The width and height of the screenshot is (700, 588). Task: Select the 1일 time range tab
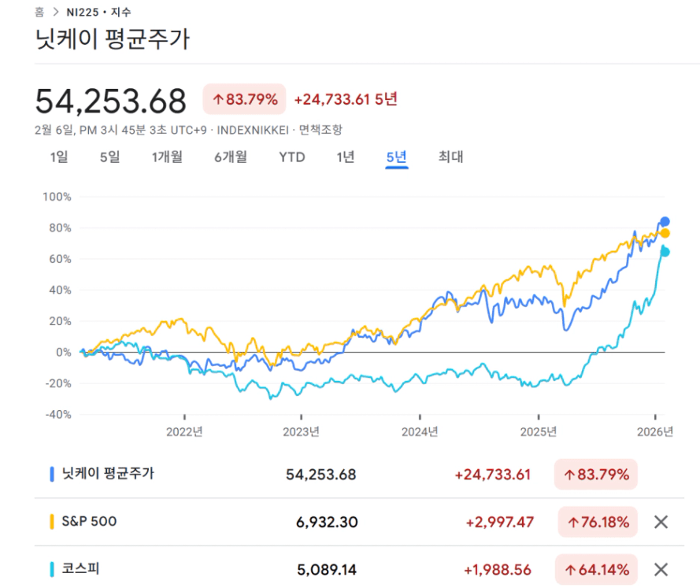click(x=59, y=157)
